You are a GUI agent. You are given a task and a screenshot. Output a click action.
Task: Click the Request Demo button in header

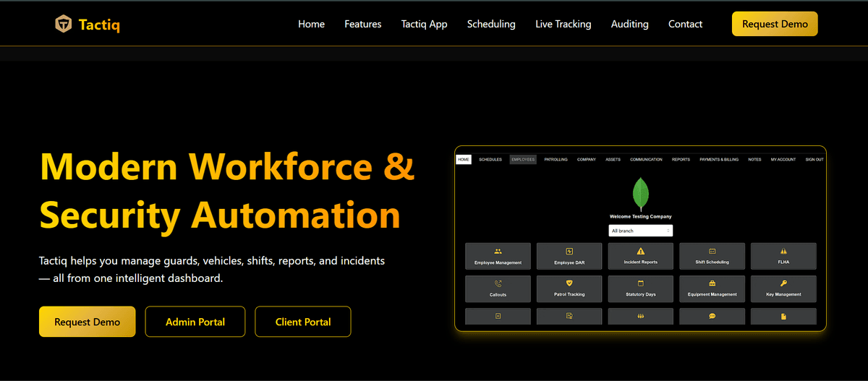coord(775,24)
